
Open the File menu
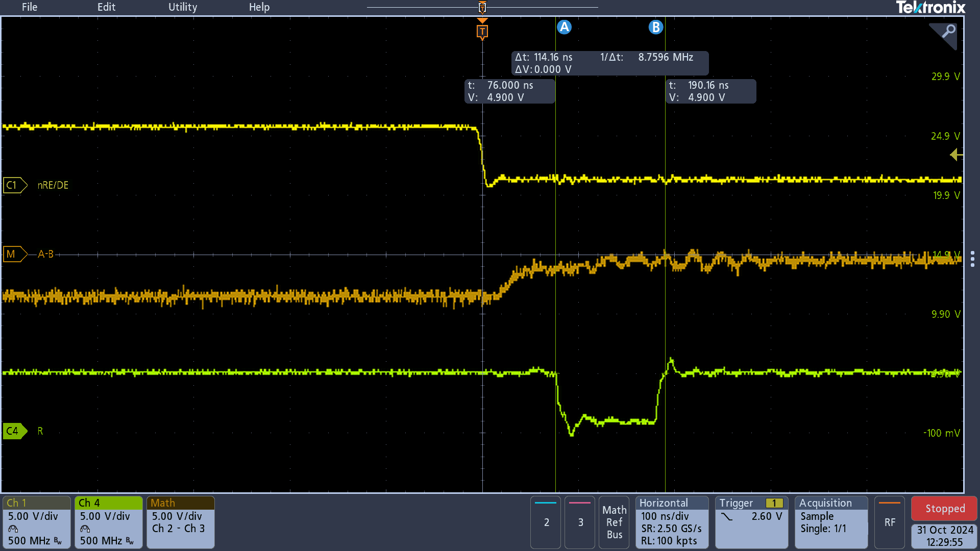(x=29, y=7)
